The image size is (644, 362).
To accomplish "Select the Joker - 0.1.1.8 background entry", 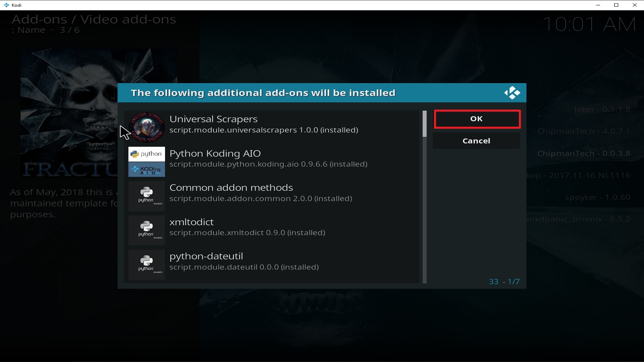I will [x=602, y=110].
